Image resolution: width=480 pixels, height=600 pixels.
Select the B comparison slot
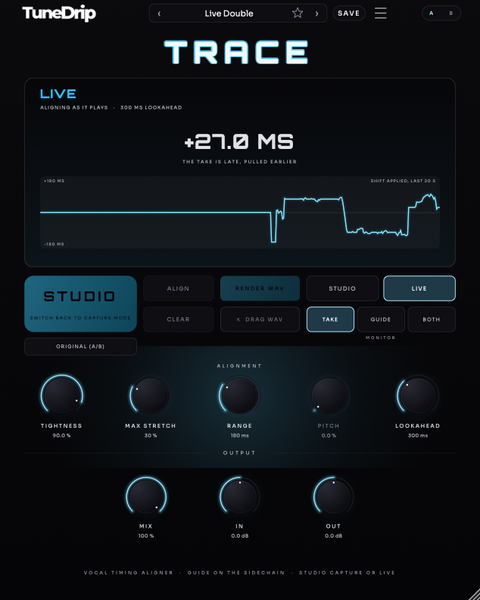click(451, 13)
